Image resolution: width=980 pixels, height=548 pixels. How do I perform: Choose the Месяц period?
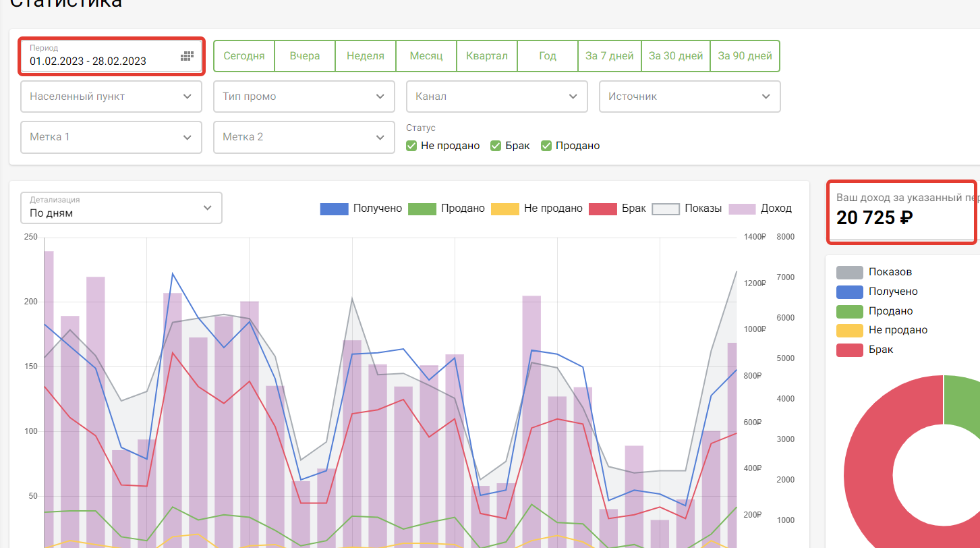426,56
